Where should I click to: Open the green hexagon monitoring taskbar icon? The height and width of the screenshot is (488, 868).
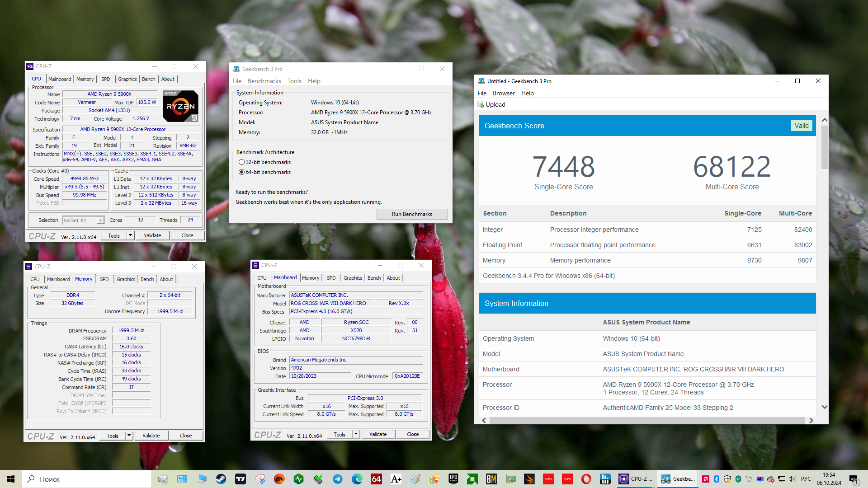point(299,479)
